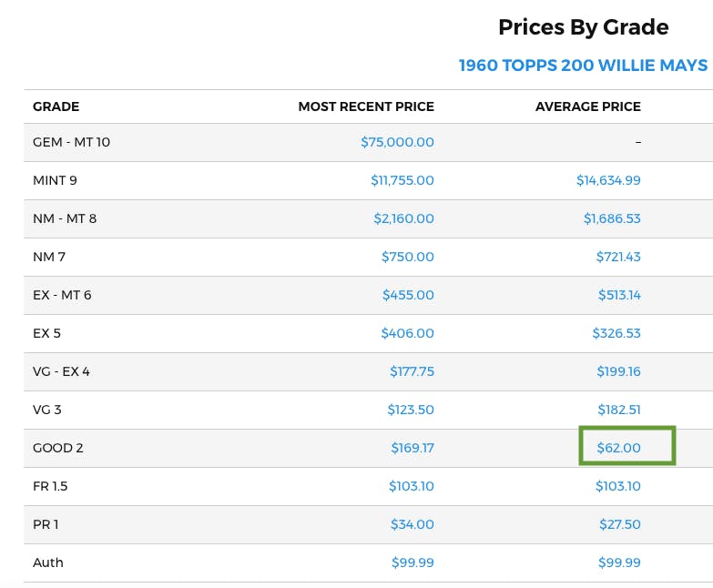The width and height of the screenshot is (713, 588).
Task: Click PR 1 average price $27.50
Action: tap(619, 524)
